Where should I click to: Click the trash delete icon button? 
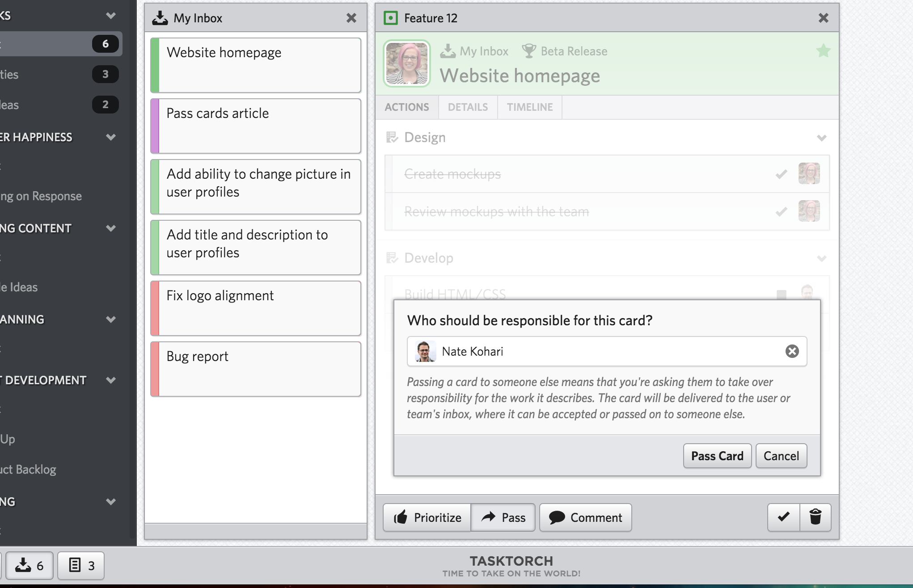(815, 517)
